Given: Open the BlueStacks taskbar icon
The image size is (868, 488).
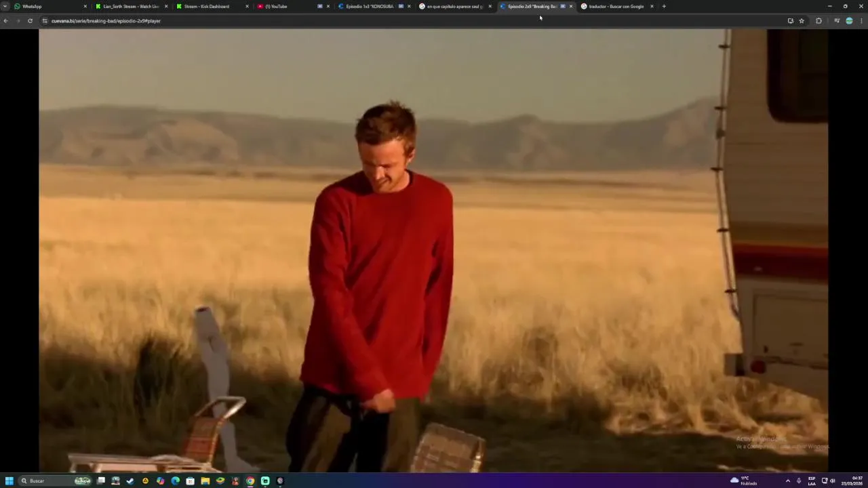Looking at the screenshot, I should [220, 481].
